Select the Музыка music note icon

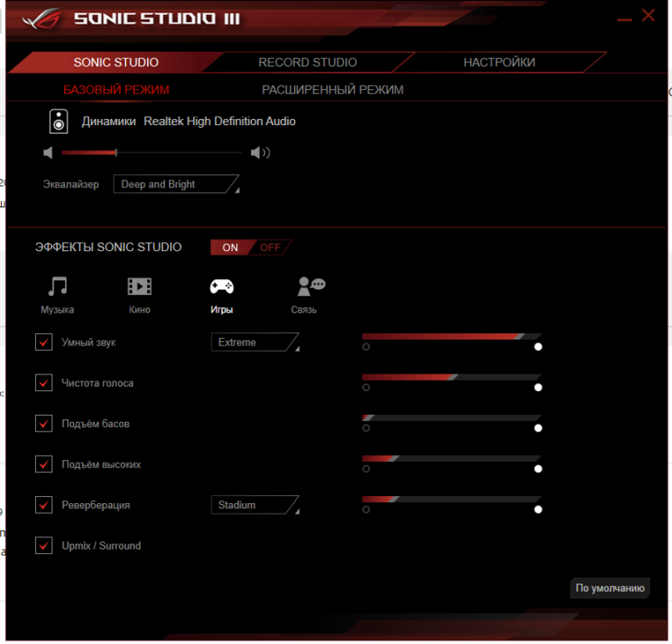[x=58, y=286]
